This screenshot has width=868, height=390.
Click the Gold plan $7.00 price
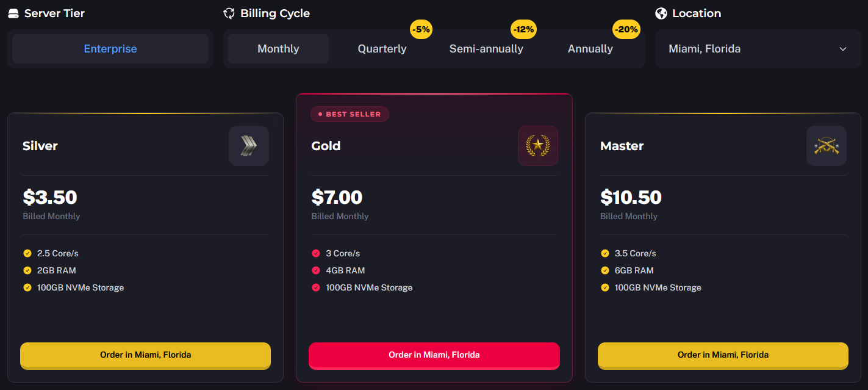pyautogui.click(x=337, y=197)
